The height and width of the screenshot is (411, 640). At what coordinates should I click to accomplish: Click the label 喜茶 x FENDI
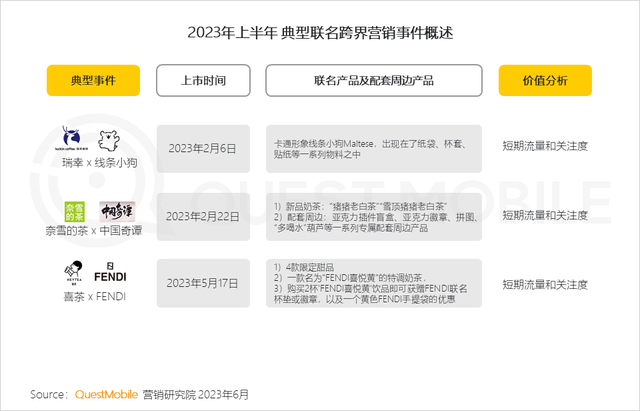(95, 297)
